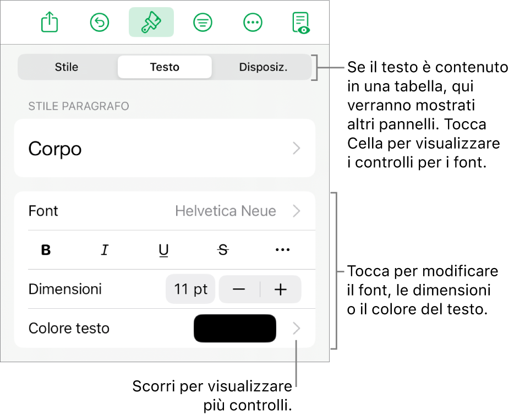
Task: Tap the chevron next to Helvetica Neue
Action: click(x=296, y=211)
